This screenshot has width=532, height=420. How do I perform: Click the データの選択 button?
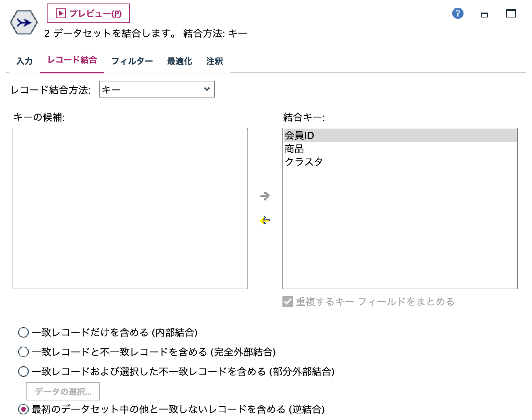[63, 391]
